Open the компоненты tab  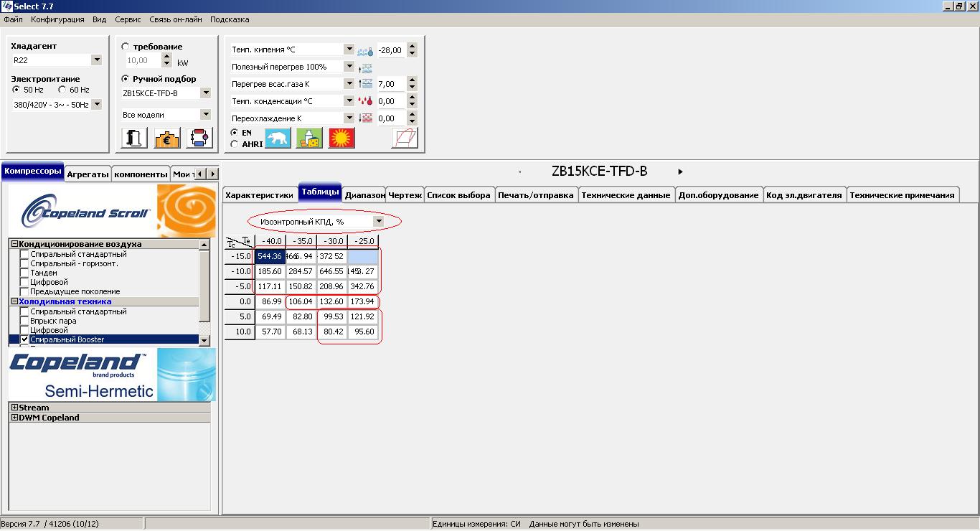coord(141,174)
